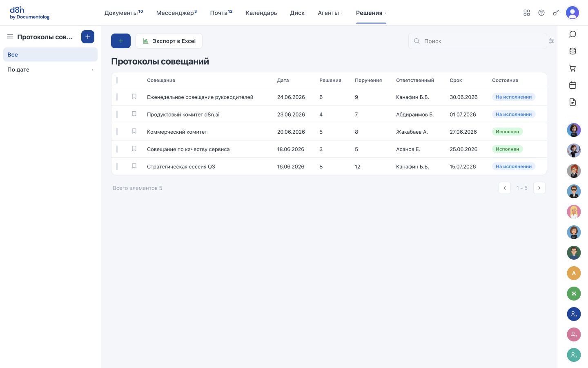This screenshot has width=588, height=368.
Task: Sort by Поручения column header
Action: [368, 81]
